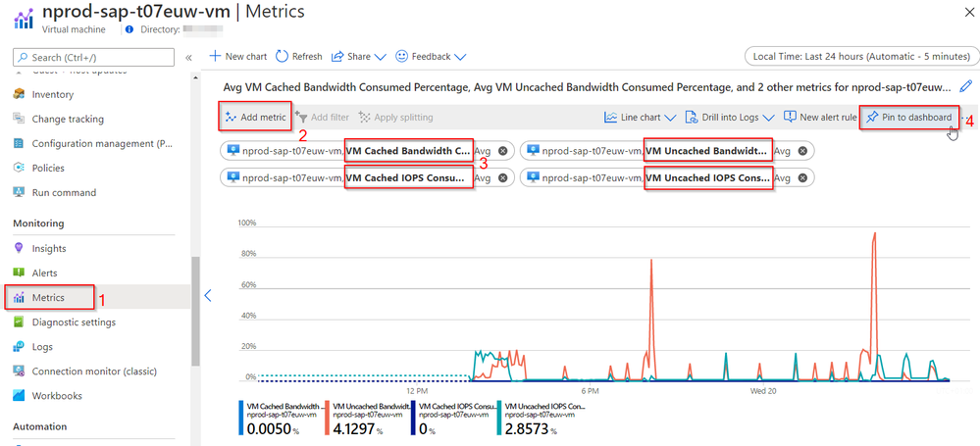The height and width of the screenshot is (446, 980).
Task: Click the 4.1297 legend value
Action: [356, 428]
